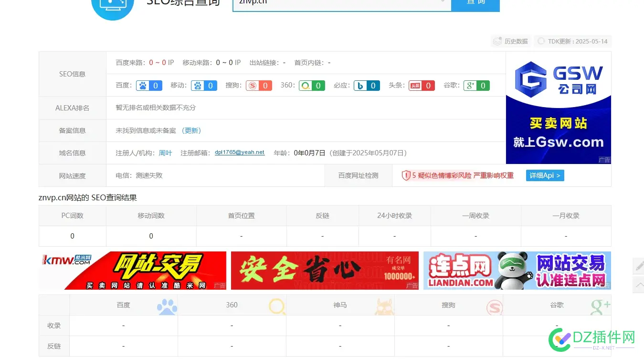644x359 pixels.
Task: Click the 收录 row label
Action: coord(54,326)
